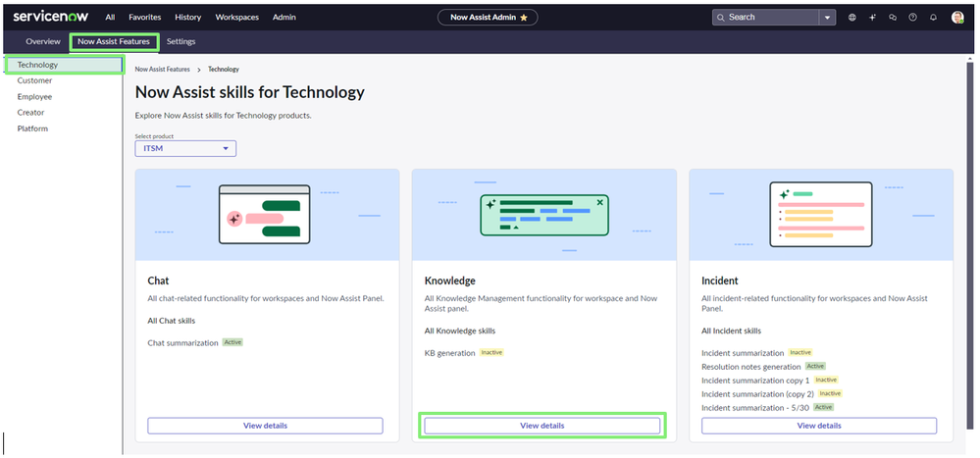
Task: Click the Knowledge card illustration
Action: 543,215
